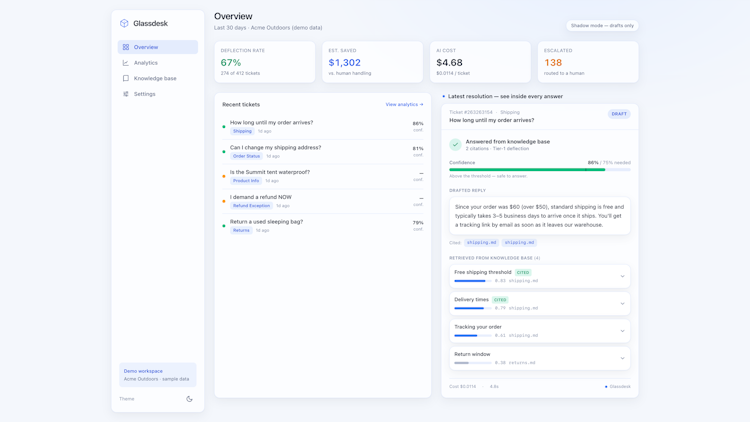The image size is (750, 422).
Task: Click the Overview grid icon in sidebar
Action: tap(126, 47)
